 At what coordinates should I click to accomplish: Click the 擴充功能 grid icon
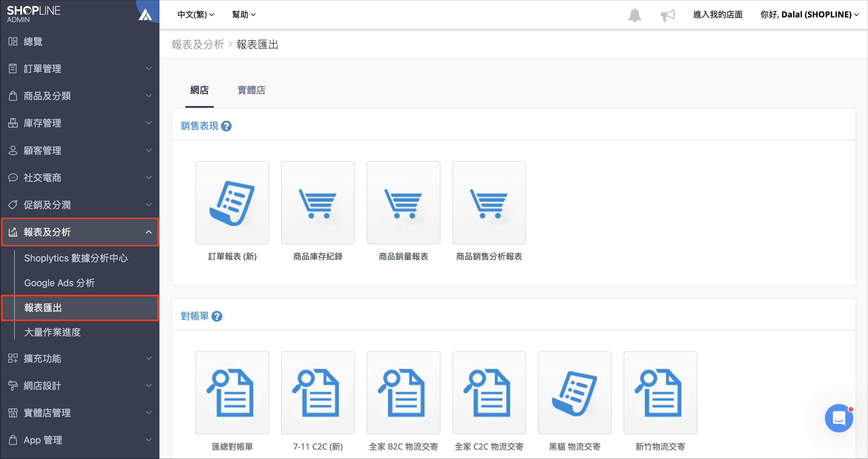13,358
